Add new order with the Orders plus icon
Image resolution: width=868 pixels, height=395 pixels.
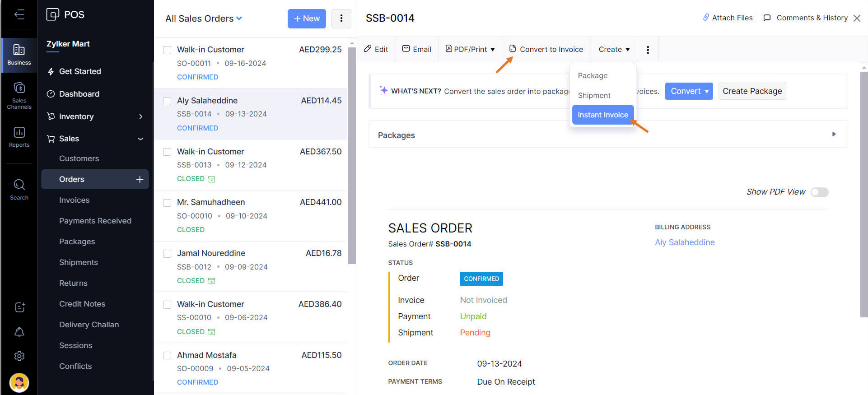point(140,179)
